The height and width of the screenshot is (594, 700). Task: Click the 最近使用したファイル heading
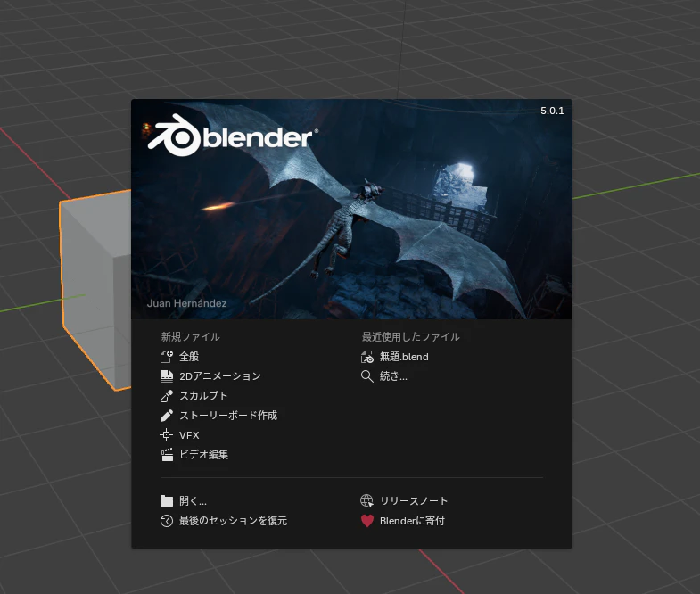[x=411, y=337]
